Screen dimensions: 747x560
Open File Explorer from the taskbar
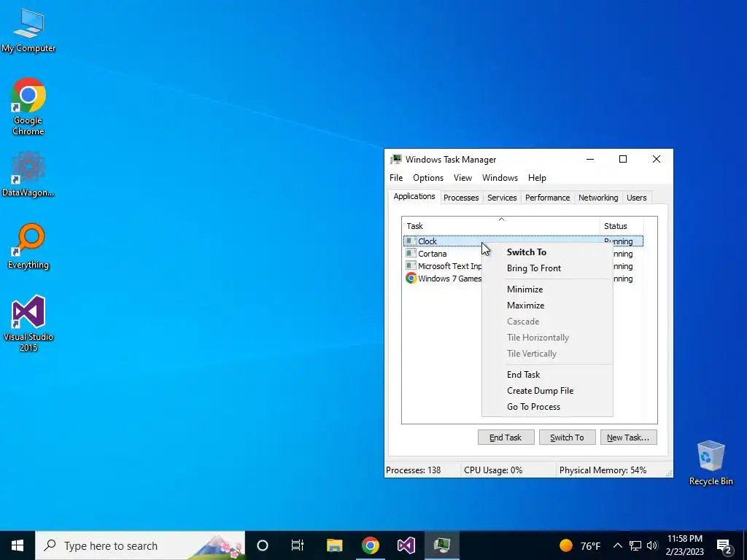(x=334, y=545)
